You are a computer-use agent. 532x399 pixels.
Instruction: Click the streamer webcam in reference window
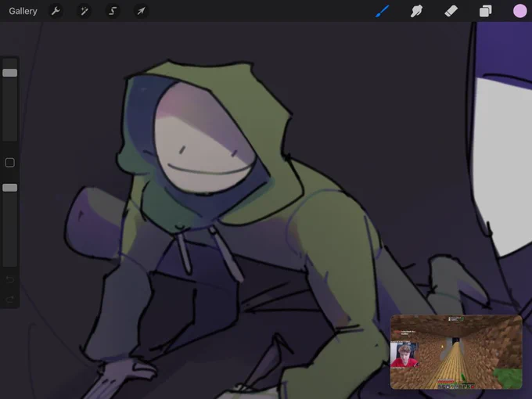pyautogui.click(x=404, y=355)
